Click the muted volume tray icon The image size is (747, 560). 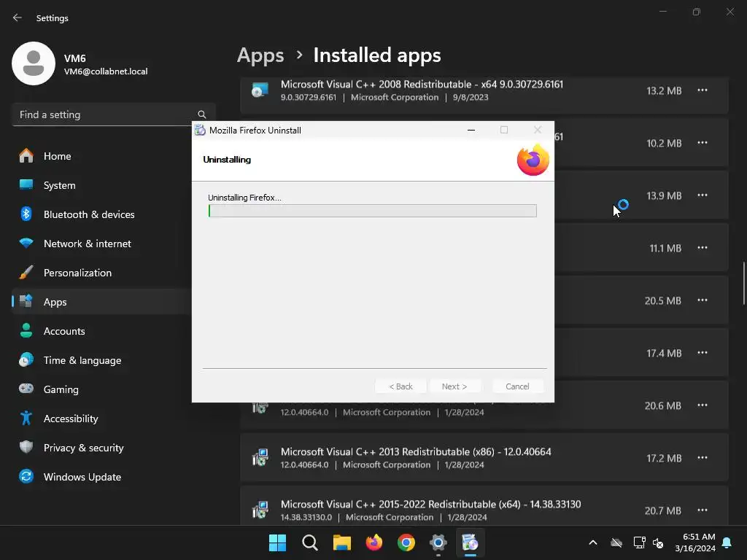[x=658, y=542]
